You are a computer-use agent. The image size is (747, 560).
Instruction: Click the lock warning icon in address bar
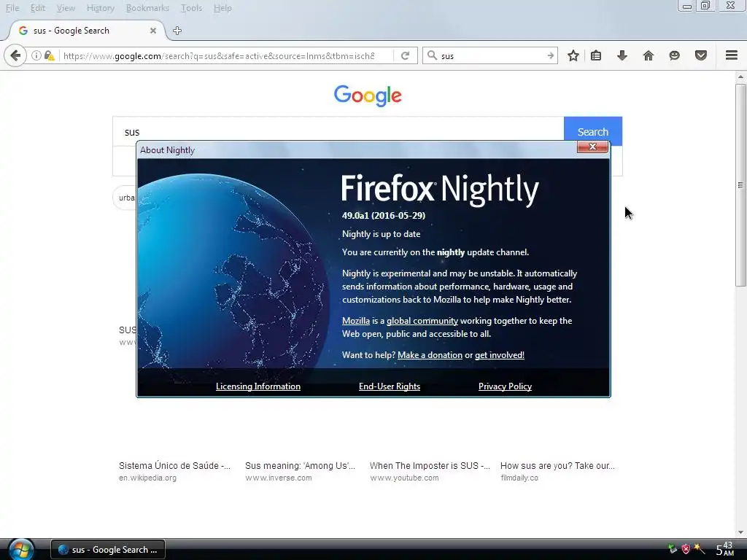point(49,55)
